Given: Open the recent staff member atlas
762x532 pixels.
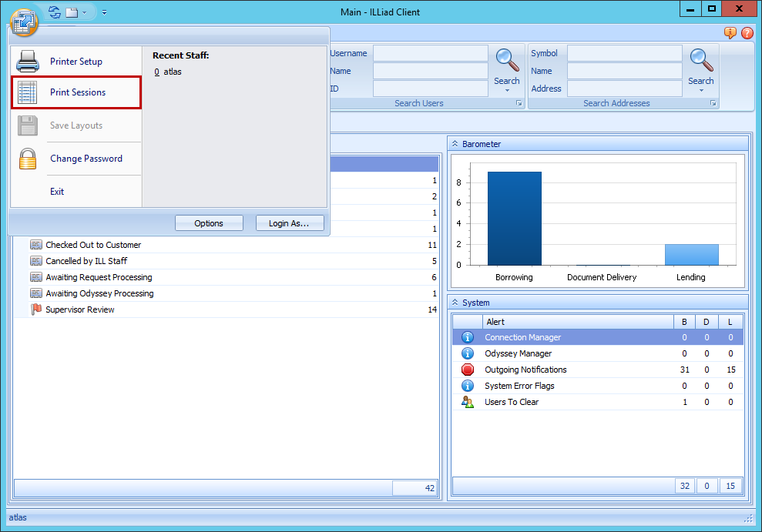Looking at the screenshot, I should (173, 71).
